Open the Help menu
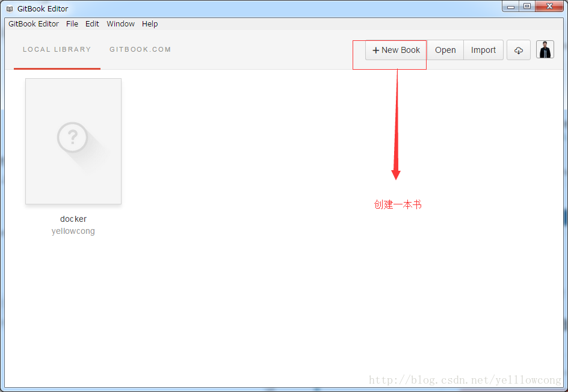 coord(150,24)
